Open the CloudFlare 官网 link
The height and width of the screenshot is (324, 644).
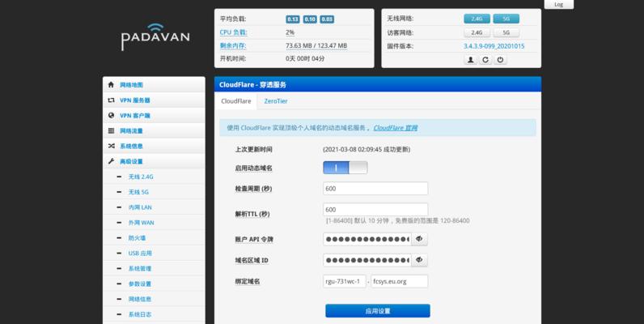pos(396,128)
